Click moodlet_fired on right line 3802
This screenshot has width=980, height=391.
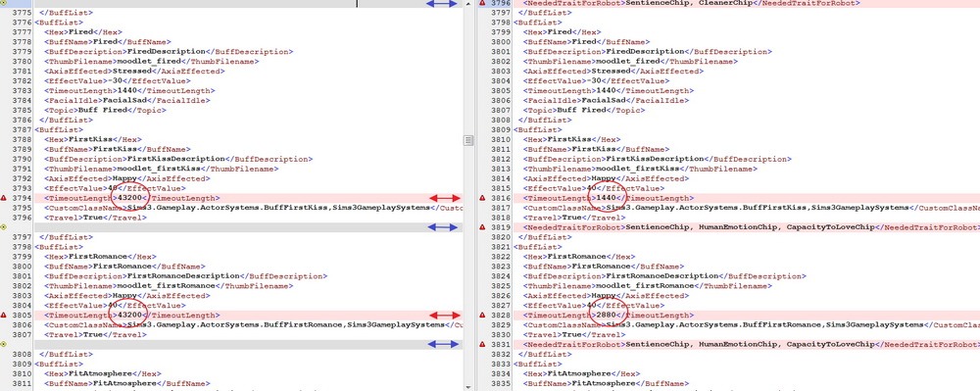[x=630, y=62]
